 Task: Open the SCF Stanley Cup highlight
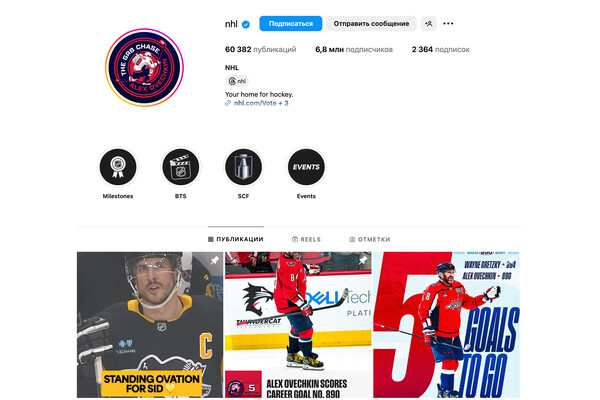click(243, 167)
